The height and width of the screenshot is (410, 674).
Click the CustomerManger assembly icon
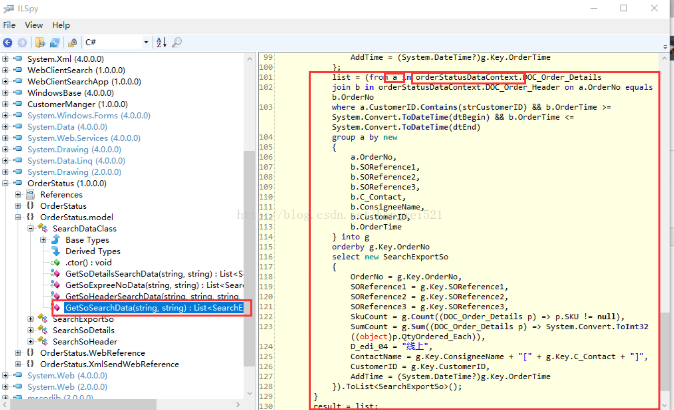18,104
